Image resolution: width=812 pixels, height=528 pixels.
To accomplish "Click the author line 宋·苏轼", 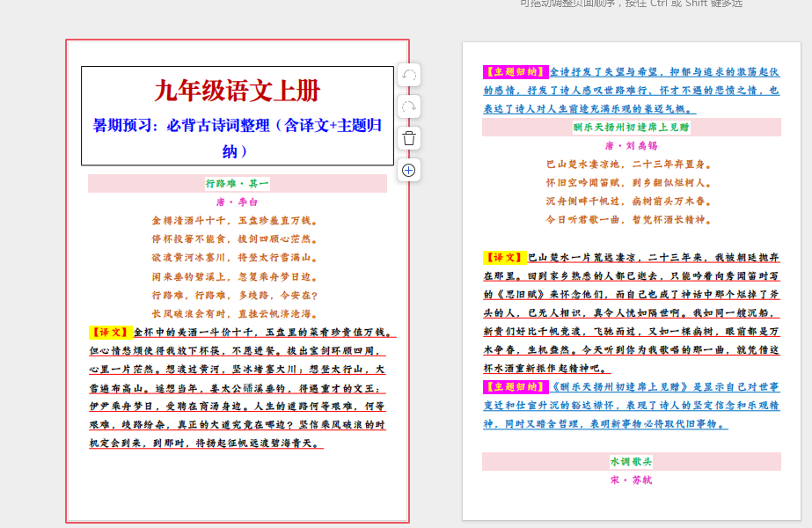I will 631,480.
